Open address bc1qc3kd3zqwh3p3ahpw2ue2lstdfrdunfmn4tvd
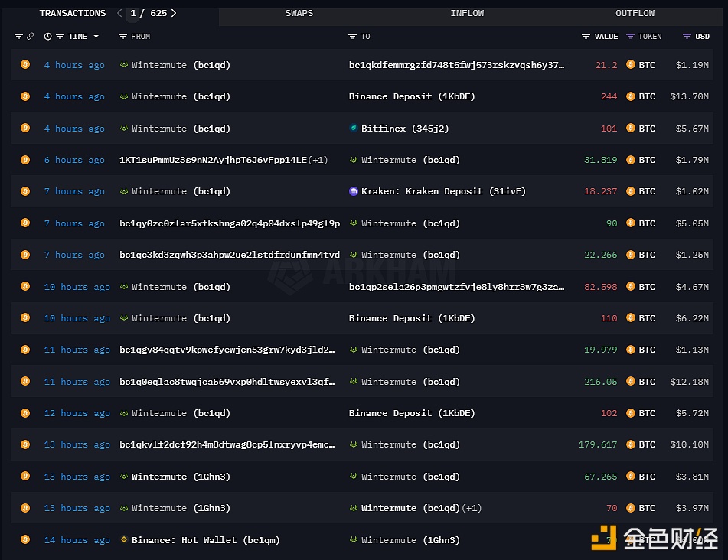The image size is (728, 560). (x=230, y=255)
